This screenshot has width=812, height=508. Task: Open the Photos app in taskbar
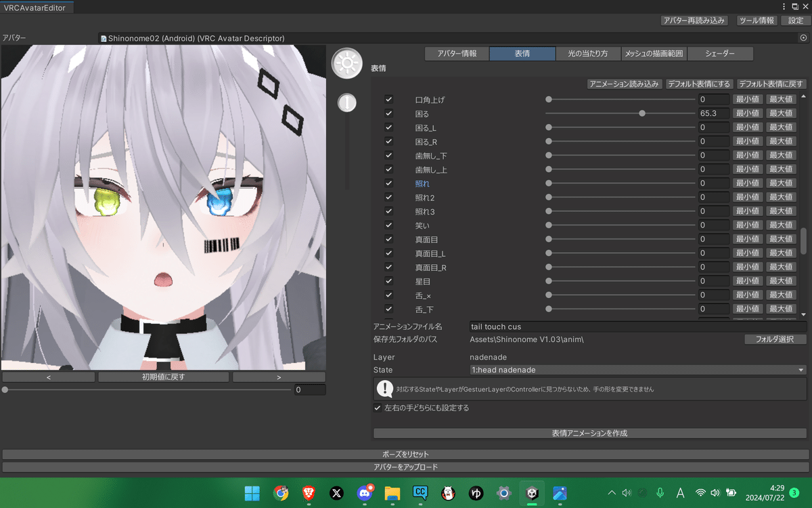[x=560, y=492]
